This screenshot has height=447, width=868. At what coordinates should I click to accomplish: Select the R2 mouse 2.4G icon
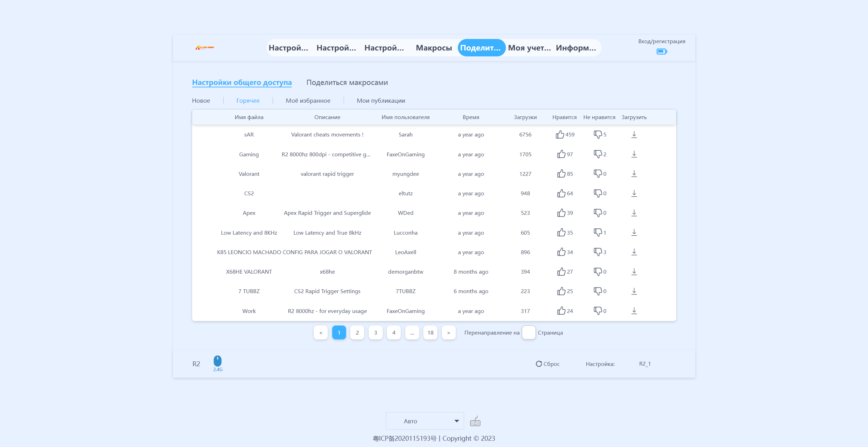click(x=218, y=361)
